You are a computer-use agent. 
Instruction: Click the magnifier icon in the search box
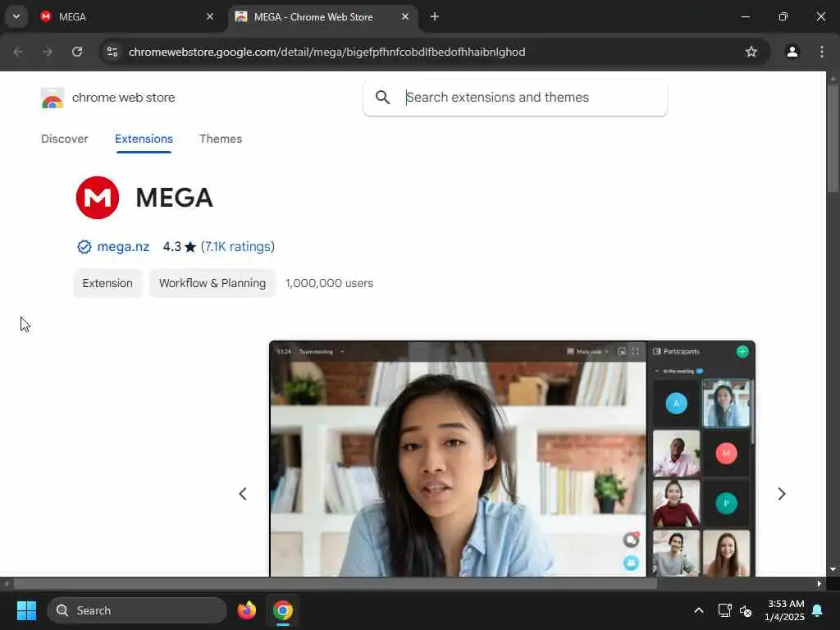(x=382, y=98)
